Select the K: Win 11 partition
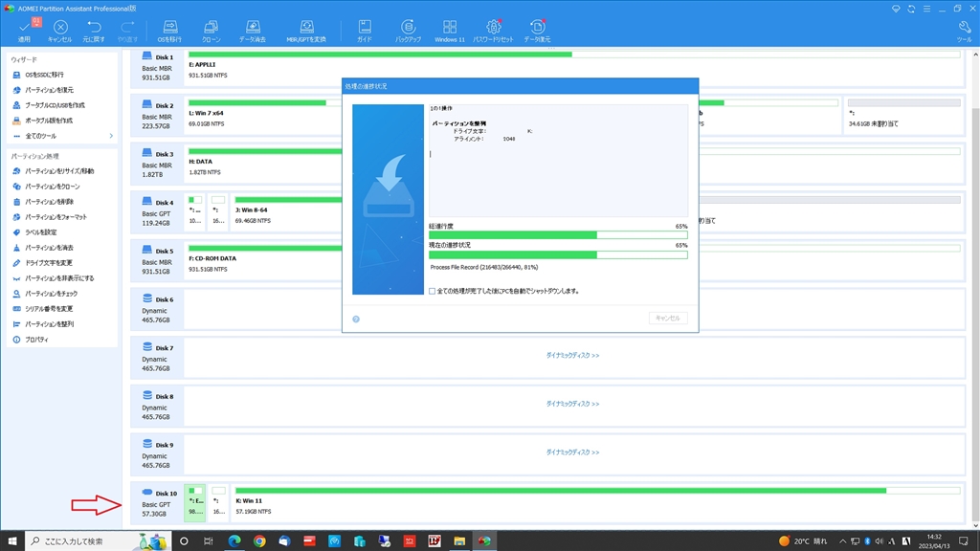The width and height of the screenshot is (980, 551). [597, 503]
